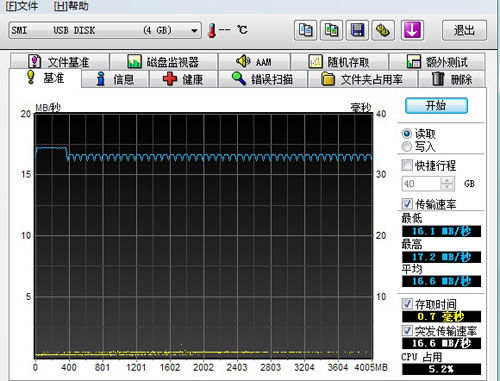Screen dimensions: 500x381
Task: Toggle the 突发传输速率 burst rate checkbox
Action: 407,330
